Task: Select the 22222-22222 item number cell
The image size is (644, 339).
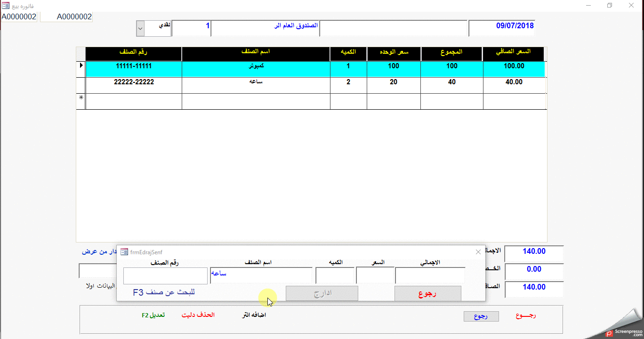Action: pyautogui.click(x=134, y=82)
